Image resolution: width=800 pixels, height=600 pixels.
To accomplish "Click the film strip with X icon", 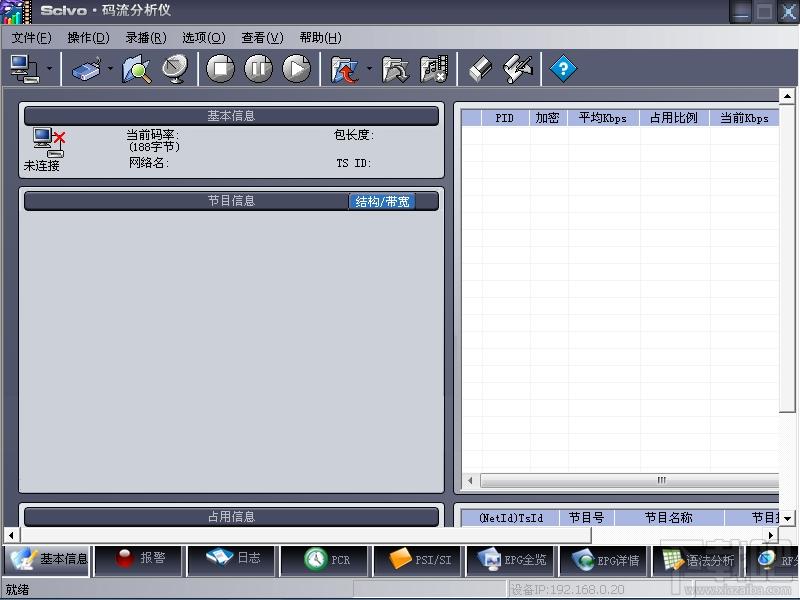I will click(x=434, y=68).
